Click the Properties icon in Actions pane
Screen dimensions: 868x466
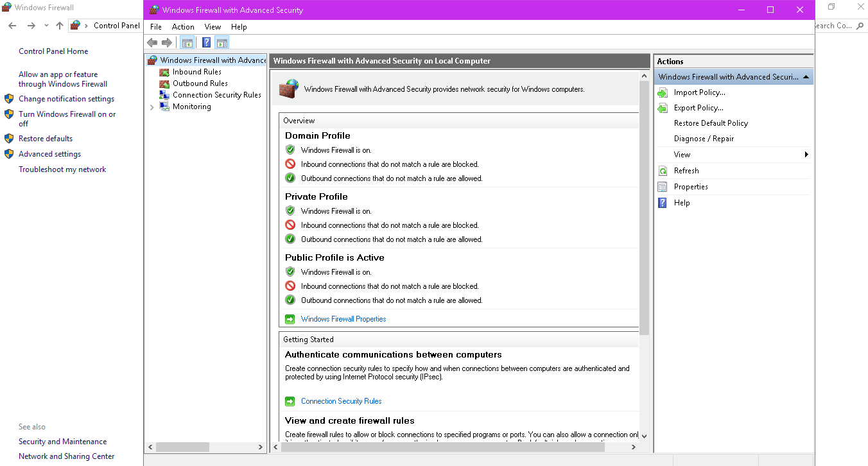click(x=663, y=187)
